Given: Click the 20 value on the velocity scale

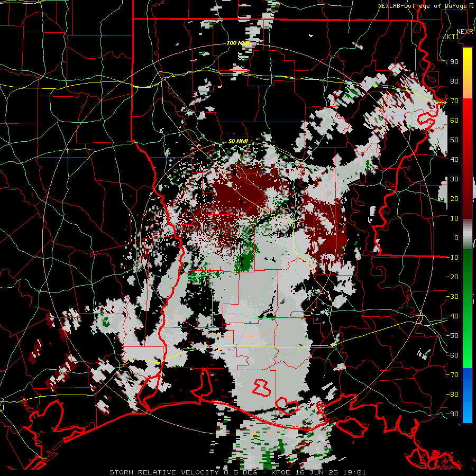Looking at the screenshot, I should point(454,198).
